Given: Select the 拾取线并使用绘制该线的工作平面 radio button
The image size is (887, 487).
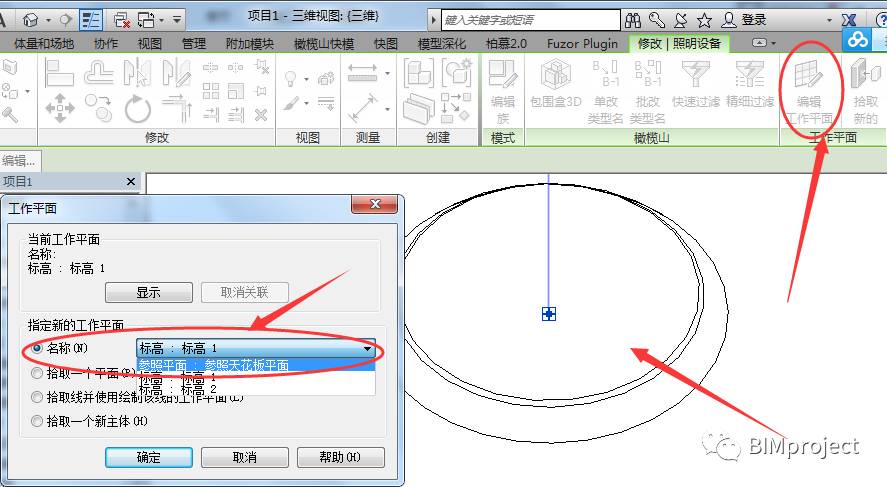Looking at the screenshot, I should (37, 397).
